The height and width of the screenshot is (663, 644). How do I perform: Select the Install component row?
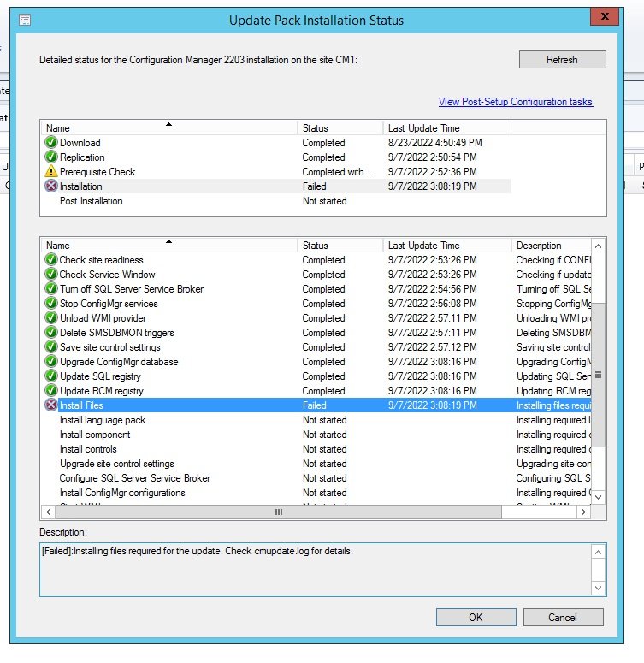click(316, 435)
